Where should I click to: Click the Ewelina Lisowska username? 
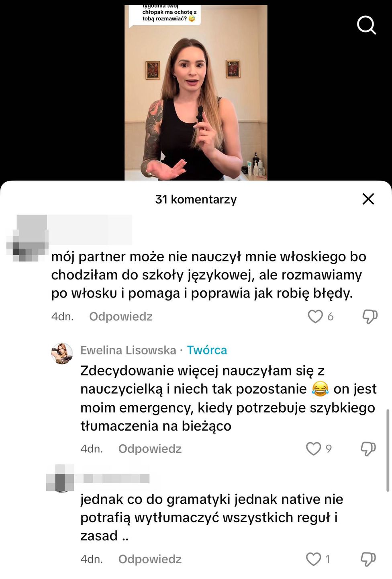point(128,350)
